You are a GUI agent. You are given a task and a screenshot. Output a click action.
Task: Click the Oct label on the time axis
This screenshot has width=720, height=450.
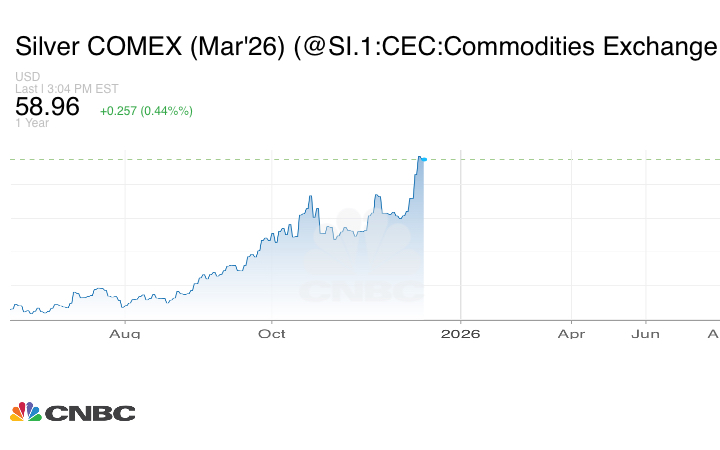(x=272, y=334)
